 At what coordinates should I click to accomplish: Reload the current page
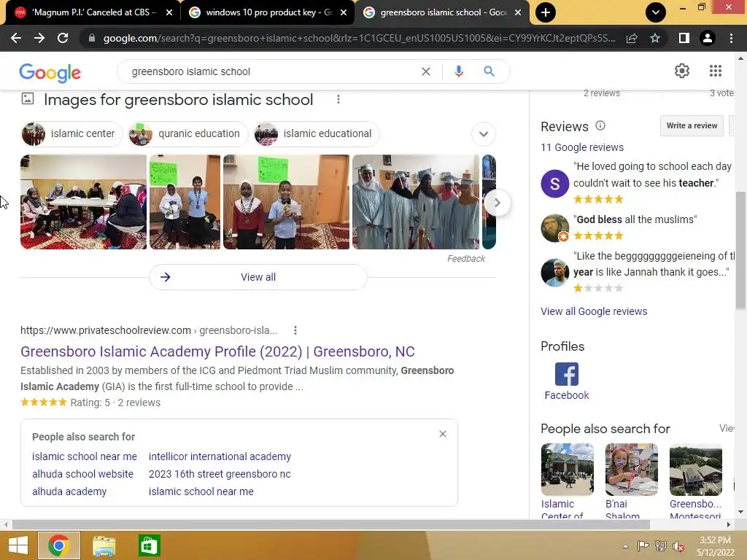point(63,38)
